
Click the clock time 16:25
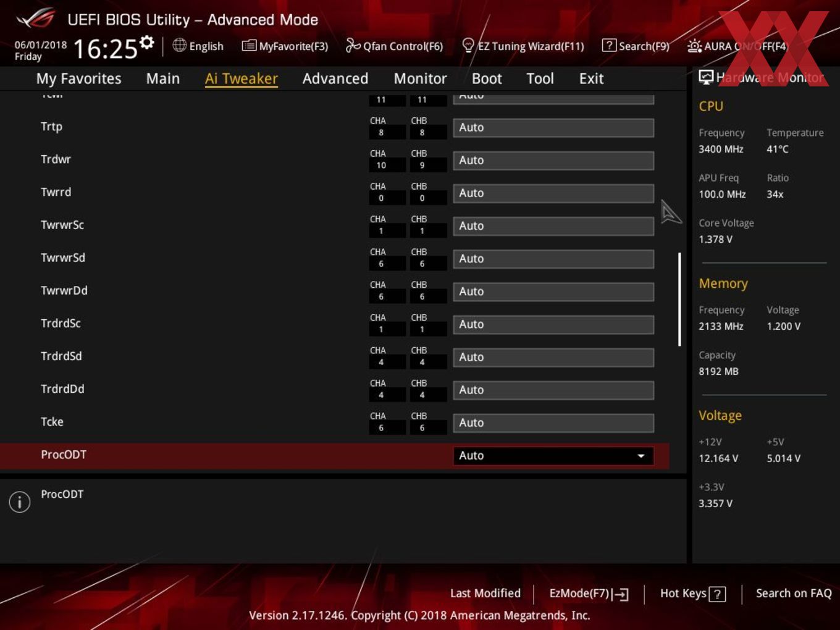[x=105, y=49]
